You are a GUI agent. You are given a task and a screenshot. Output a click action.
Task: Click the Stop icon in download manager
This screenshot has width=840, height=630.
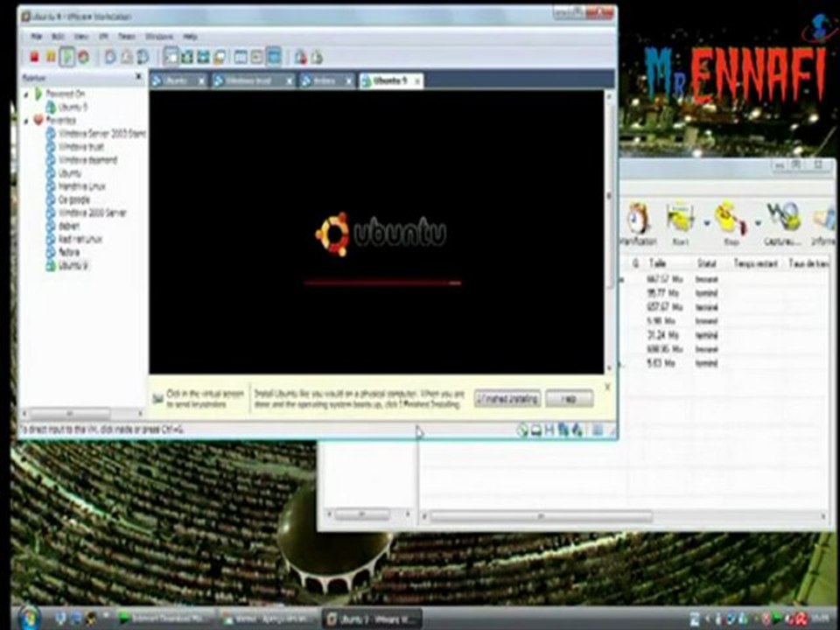point(731,223)
